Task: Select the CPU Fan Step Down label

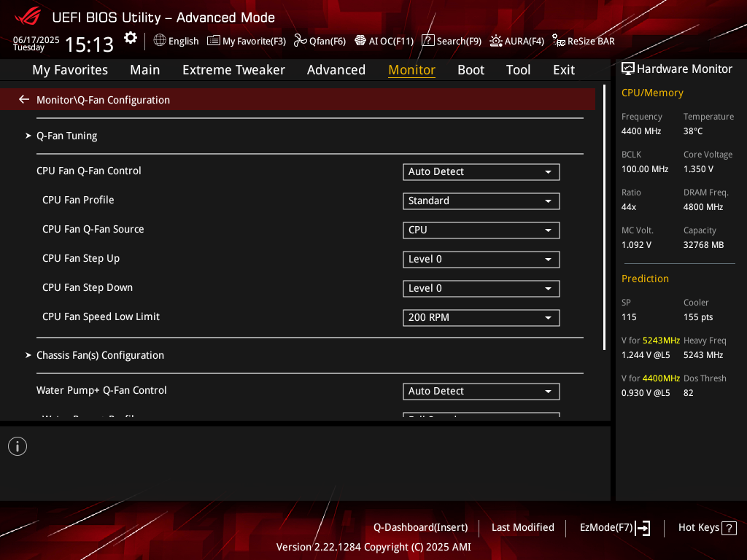Action: pyautogui.click(x=88, y=287)
